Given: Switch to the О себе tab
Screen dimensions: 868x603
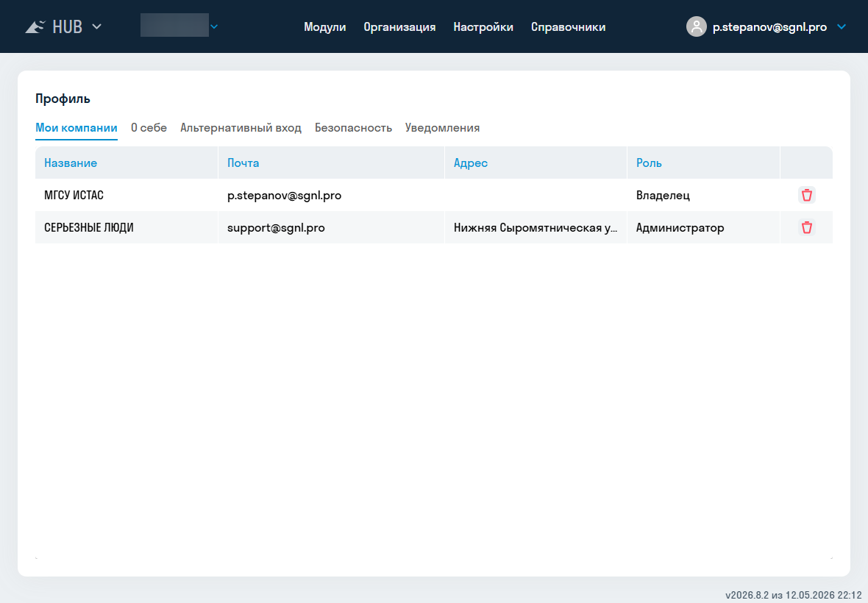Looking at the screenshot, I should click(x=149, y=128).
